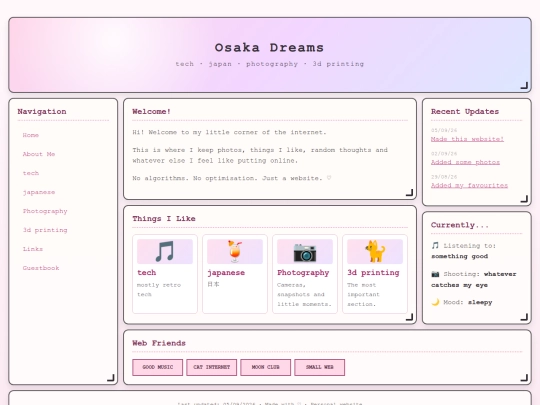540x405 pixels.
Task: Click the 'whatever catches my eye' shooting text
Action: (x=474, y=279)
